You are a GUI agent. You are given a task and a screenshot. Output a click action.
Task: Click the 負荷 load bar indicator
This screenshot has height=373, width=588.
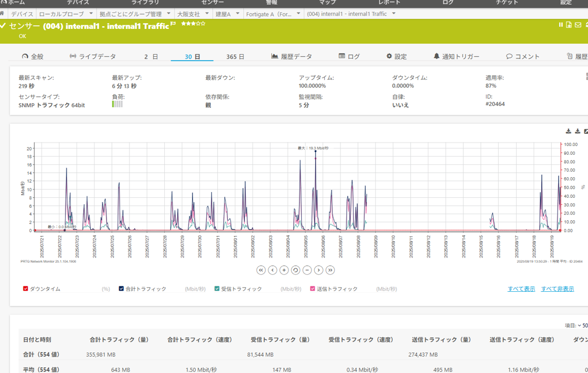[x=117, y=104]
